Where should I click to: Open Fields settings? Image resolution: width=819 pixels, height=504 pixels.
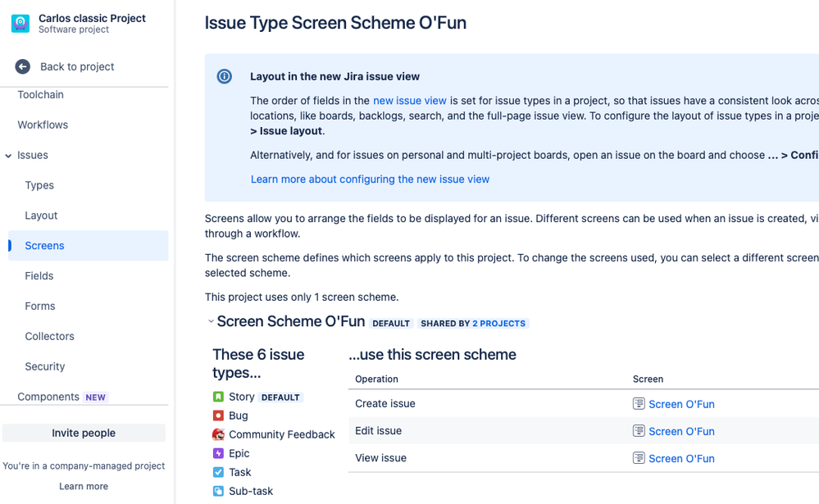point(39,275)
